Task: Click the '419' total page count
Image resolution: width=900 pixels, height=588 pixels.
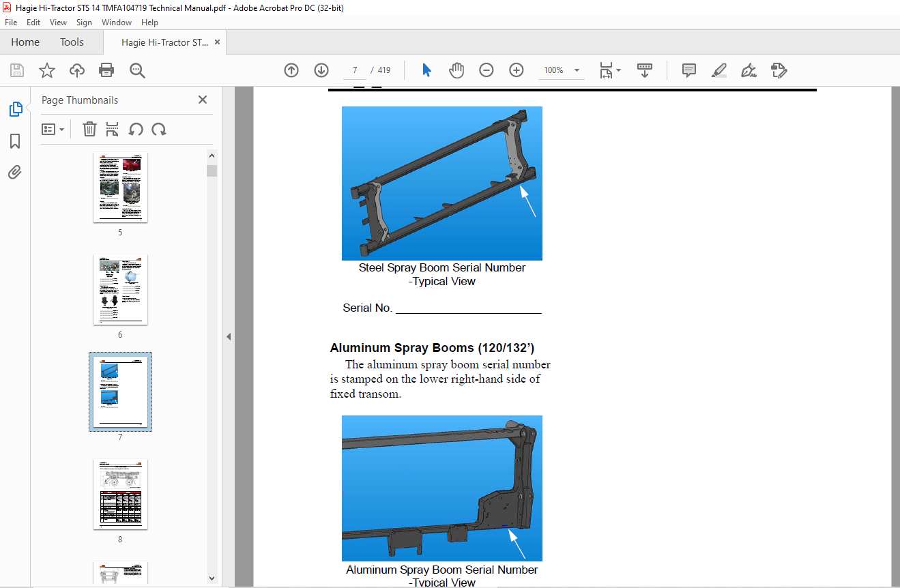Action: pos(384,70)
